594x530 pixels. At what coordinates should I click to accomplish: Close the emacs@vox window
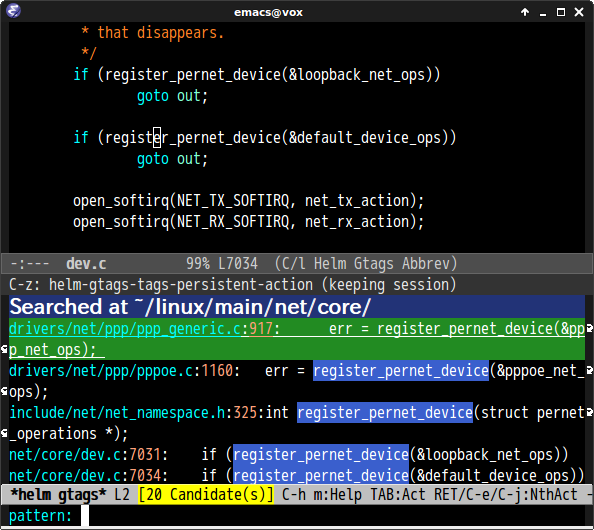579,12
